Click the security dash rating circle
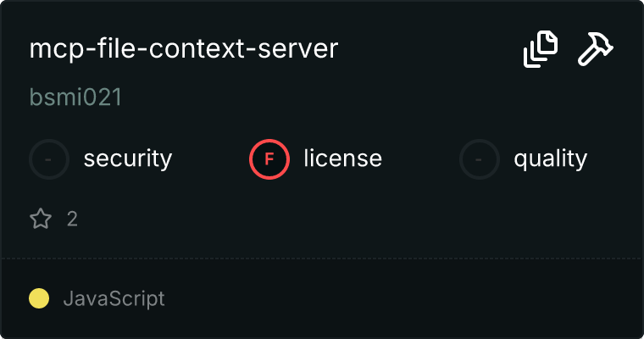The image size is (644, 339). [x=49, y=158]
